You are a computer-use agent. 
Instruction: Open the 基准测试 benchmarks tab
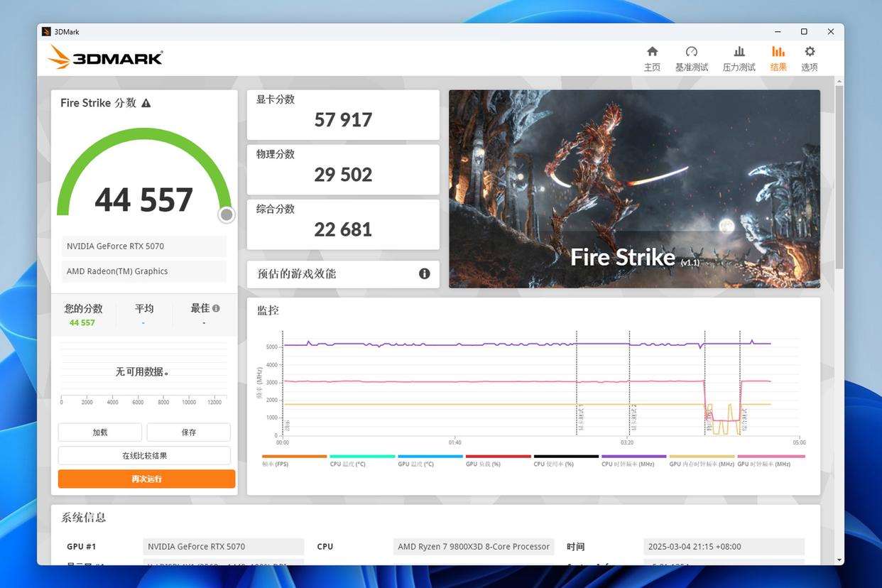[691, 58]
